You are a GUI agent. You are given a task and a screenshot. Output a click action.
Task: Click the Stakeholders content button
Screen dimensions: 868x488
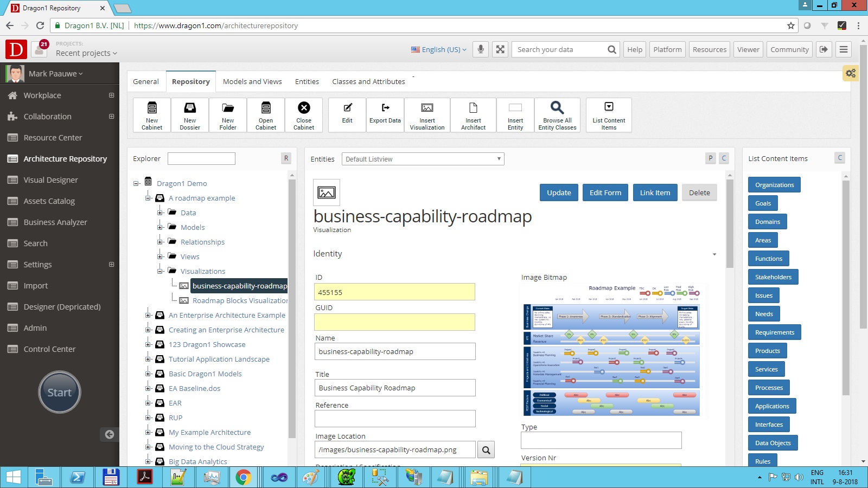[773, 277]
